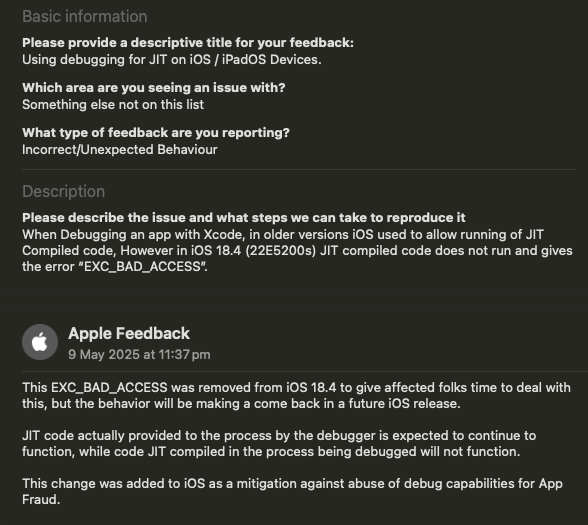
Task: Select the 'Incorrect/Unexpected Behaviour' answer
Action: coord(120,149)
